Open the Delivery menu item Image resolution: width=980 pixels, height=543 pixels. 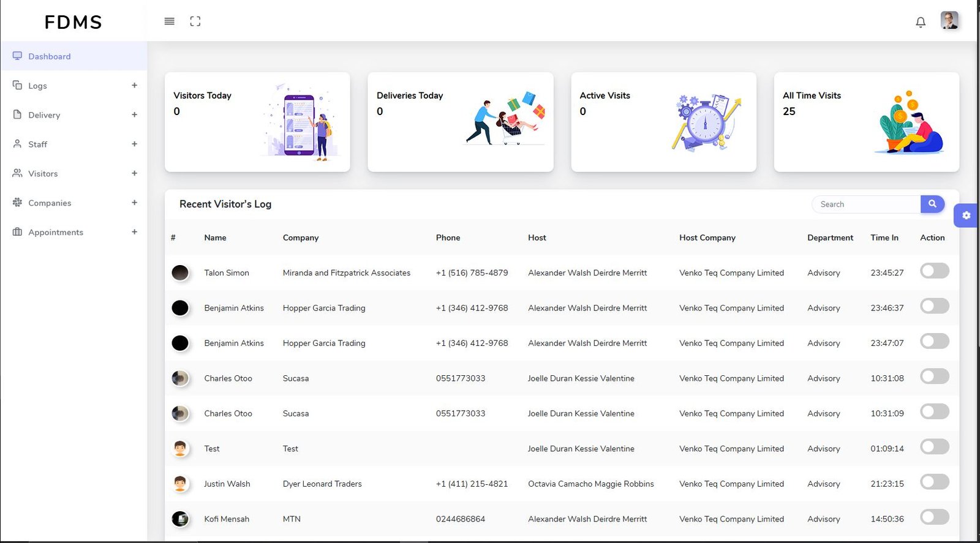[73, 115]
